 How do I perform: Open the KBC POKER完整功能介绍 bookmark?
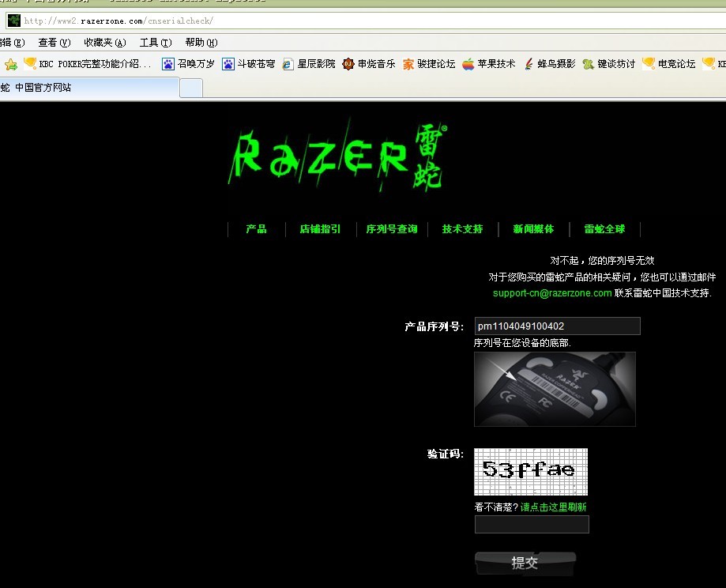[x=95, y=64]
